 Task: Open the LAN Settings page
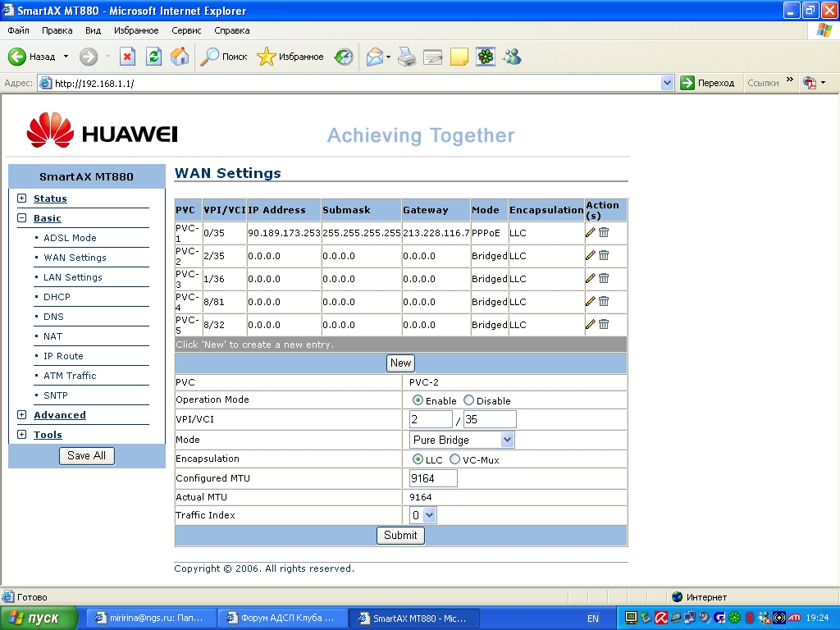pyautogui.click(x=73, y=277)
